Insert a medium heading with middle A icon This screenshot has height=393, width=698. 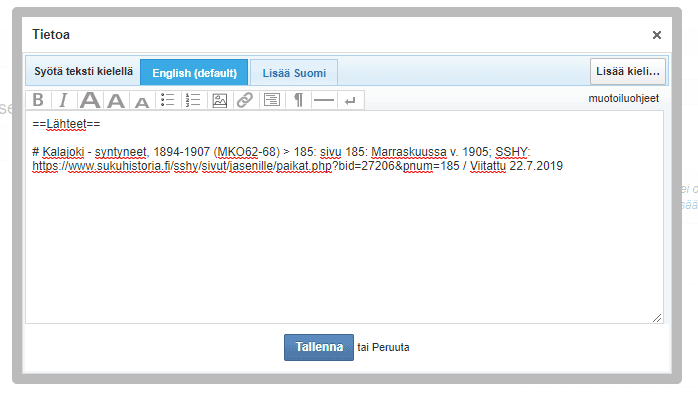pyautogui.click(x=116, y=100)
